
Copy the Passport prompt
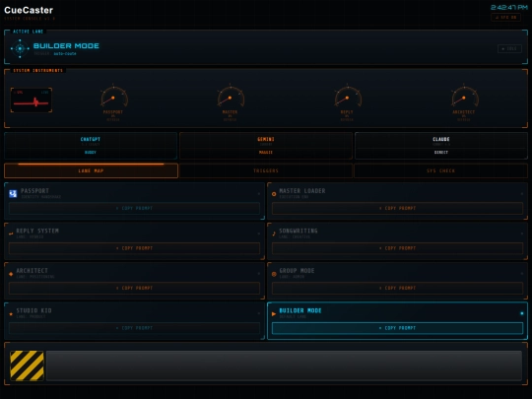(x=134, y=208)
